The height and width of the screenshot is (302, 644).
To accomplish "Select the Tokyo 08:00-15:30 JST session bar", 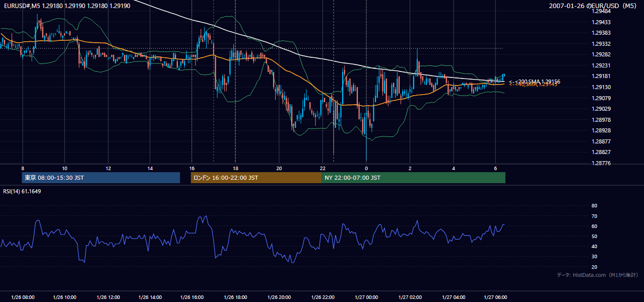I will click(101, 178).
